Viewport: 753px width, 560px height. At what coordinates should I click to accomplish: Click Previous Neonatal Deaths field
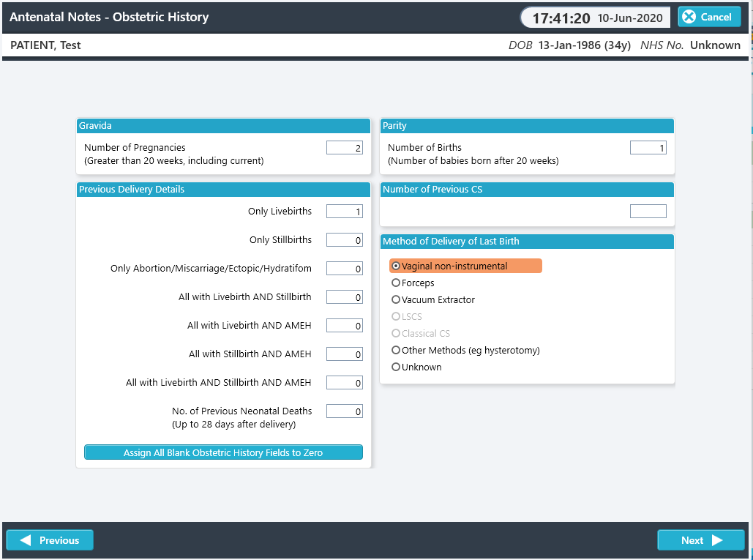(x=345, y=411)
